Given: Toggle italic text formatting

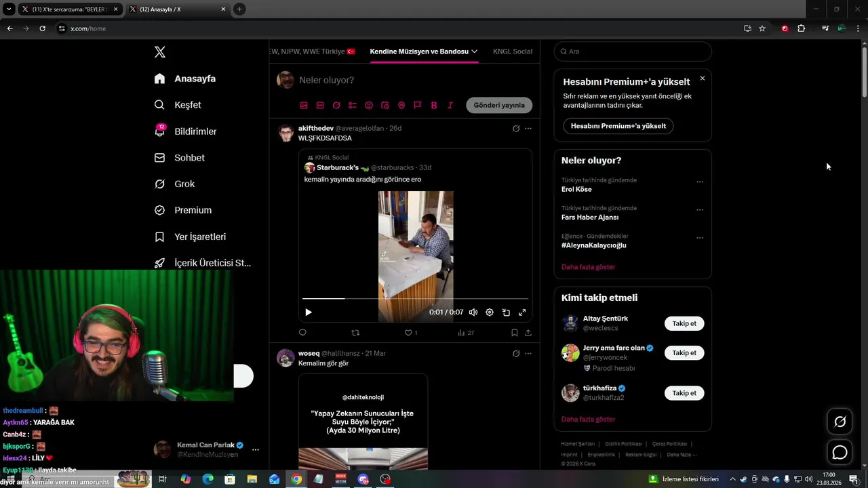Looking at the screenshot, I should coord(450,105).
